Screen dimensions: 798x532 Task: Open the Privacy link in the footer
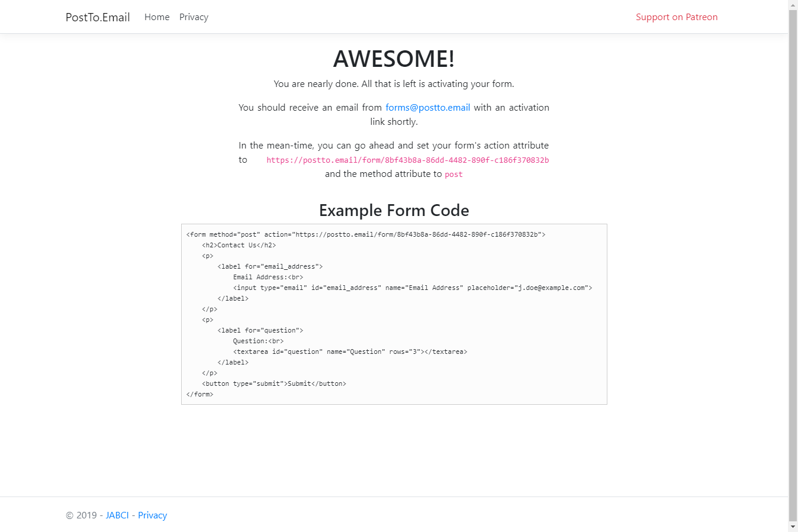tap(152, 515)
